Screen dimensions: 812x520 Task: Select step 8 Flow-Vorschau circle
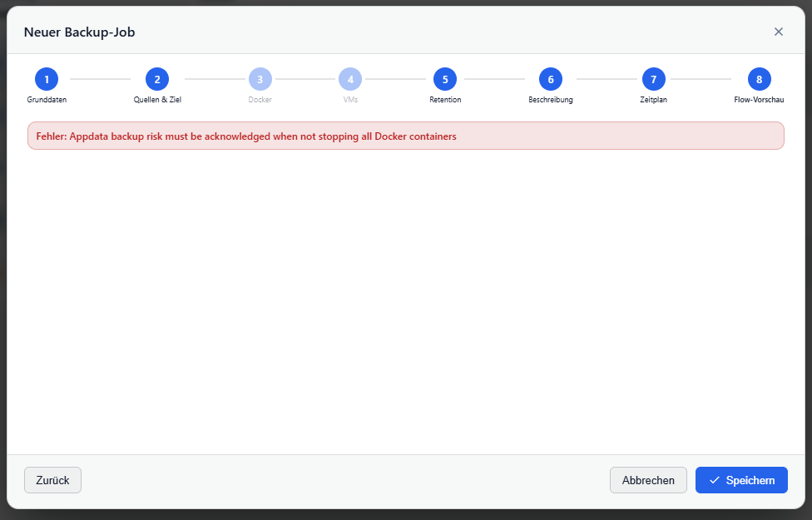760,79
